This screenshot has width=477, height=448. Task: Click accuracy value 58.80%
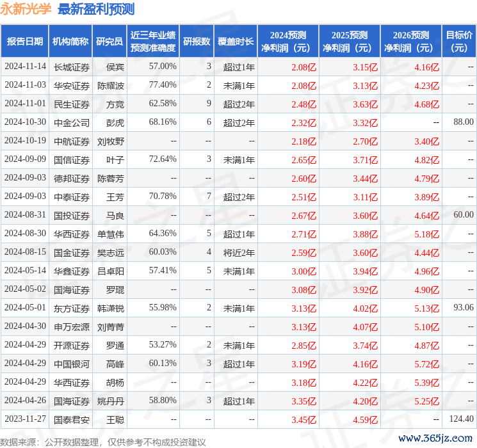pyautogui.click(x=163, y=400)
